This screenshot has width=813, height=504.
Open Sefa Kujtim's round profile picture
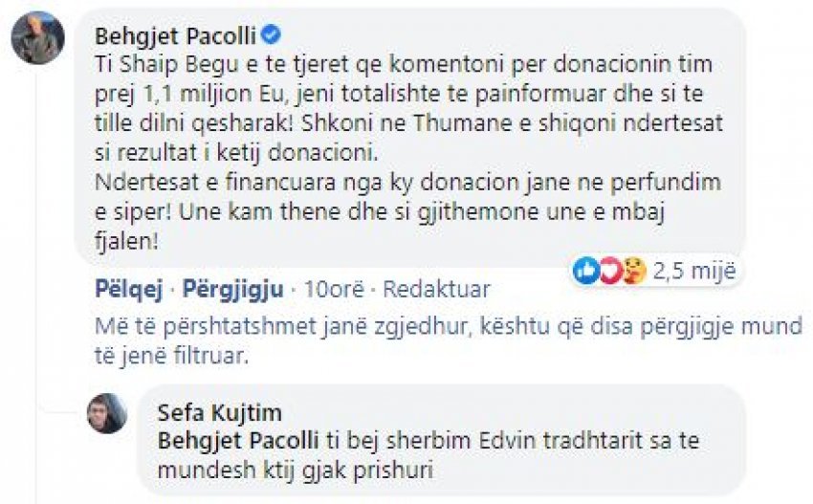click(x=107, y=413)
